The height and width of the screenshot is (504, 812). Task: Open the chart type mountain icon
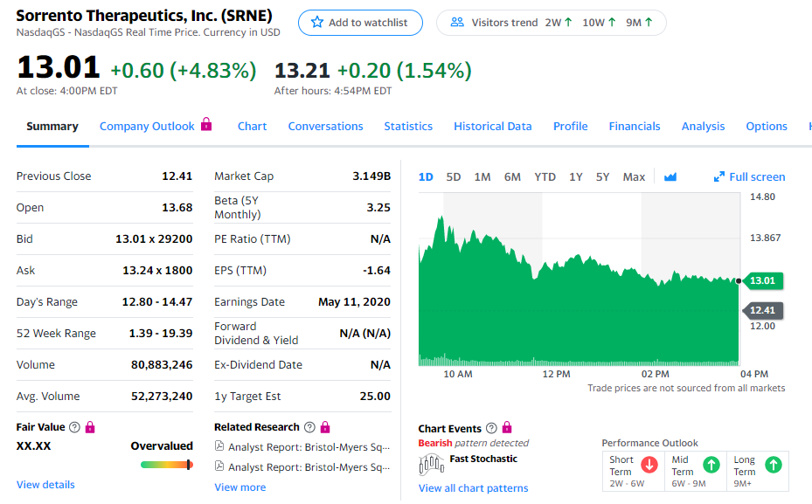pos(670,177)
